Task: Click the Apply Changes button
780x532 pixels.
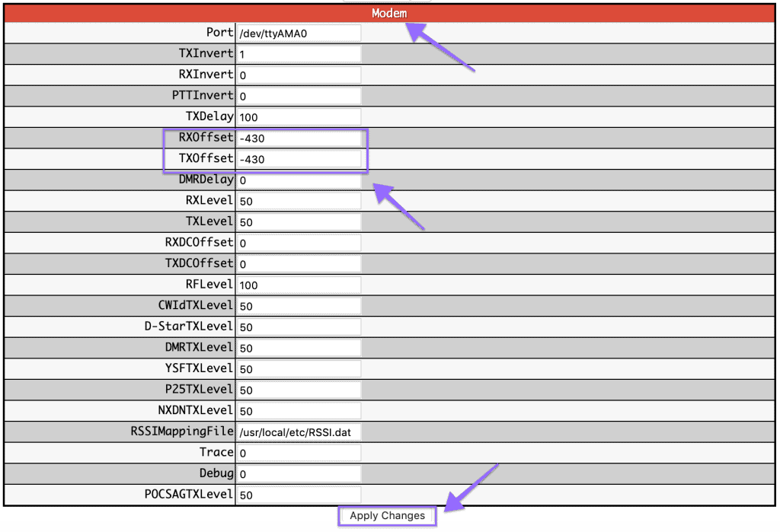Action: click(x=387, y=515)
